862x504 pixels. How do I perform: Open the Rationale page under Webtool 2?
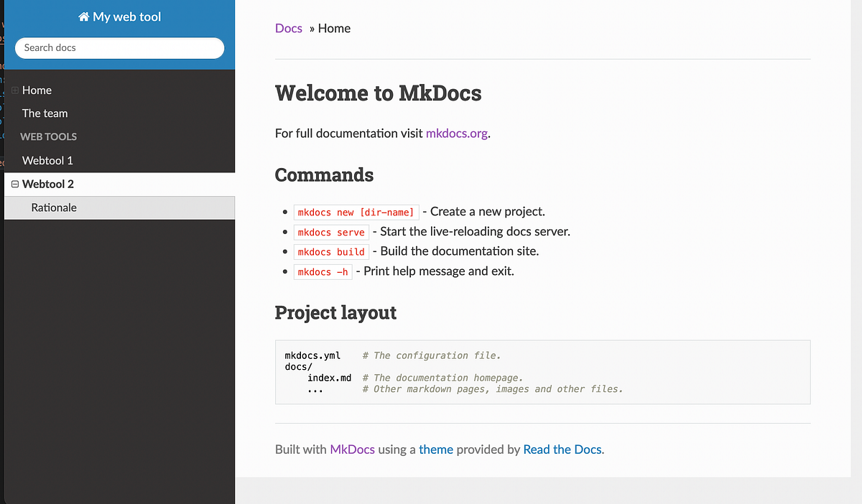click(54, 207)
